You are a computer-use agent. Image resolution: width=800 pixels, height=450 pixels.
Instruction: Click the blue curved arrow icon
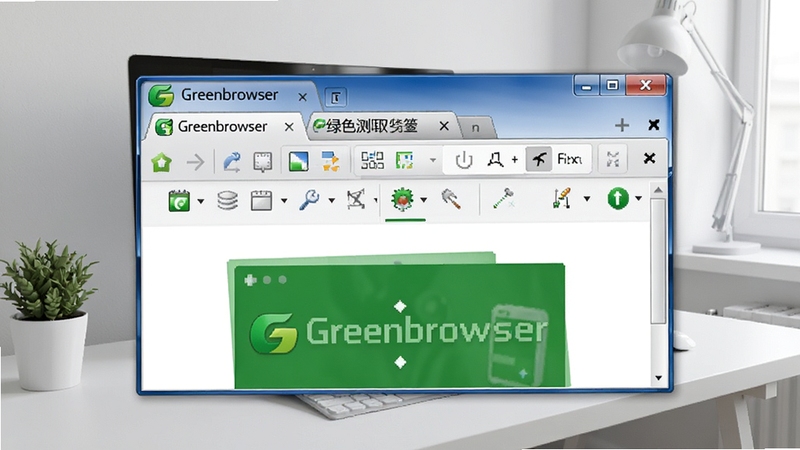point(232,162)
